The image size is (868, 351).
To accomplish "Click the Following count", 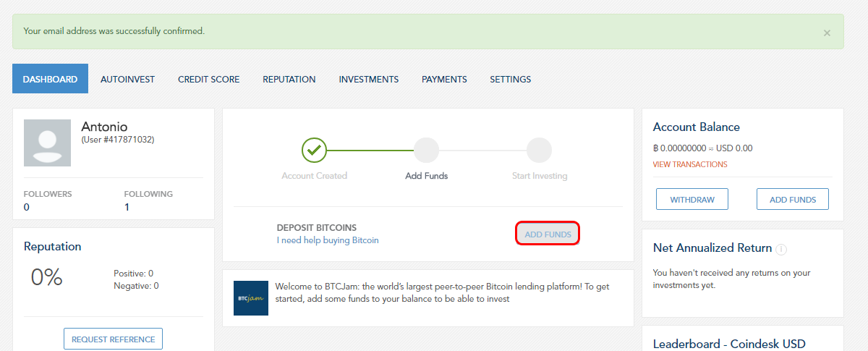I will tap(127, 207).
